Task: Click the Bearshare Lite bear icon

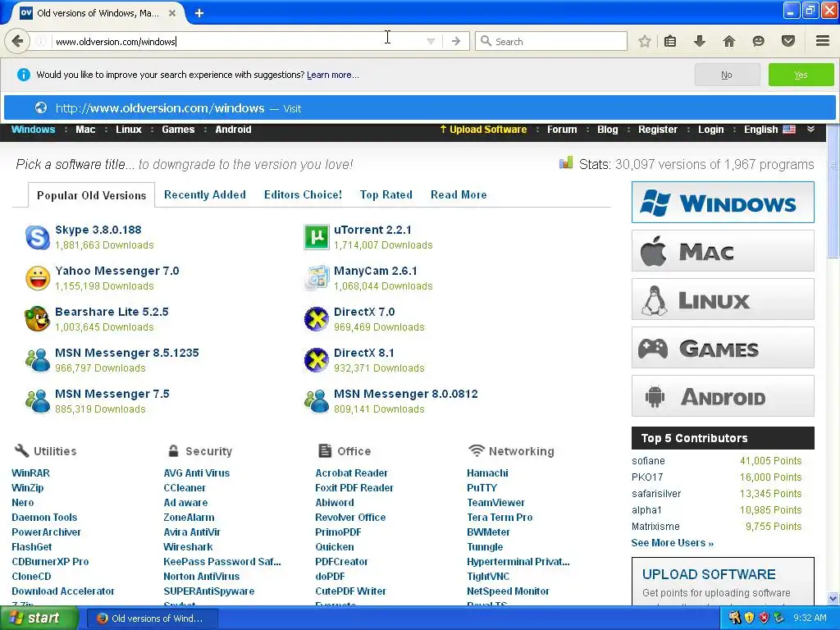Action: click(38, 319)
